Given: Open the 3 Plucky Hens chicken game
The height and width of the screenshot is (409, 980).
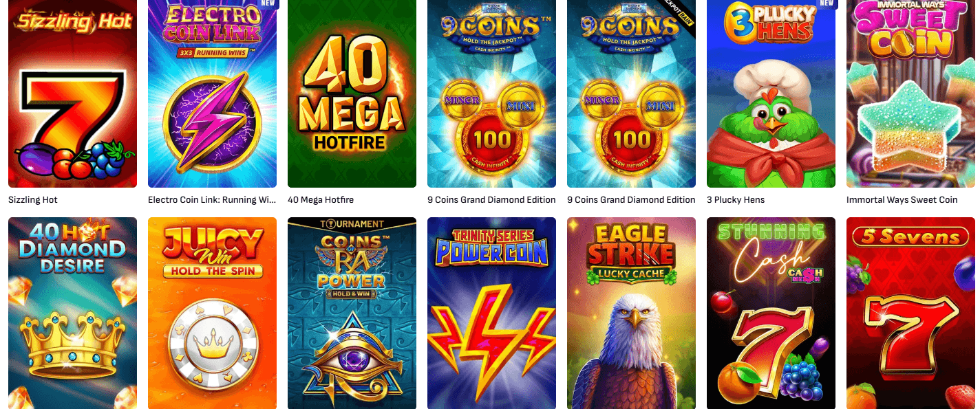Looking at the screenshot, I should click(771, 93).
